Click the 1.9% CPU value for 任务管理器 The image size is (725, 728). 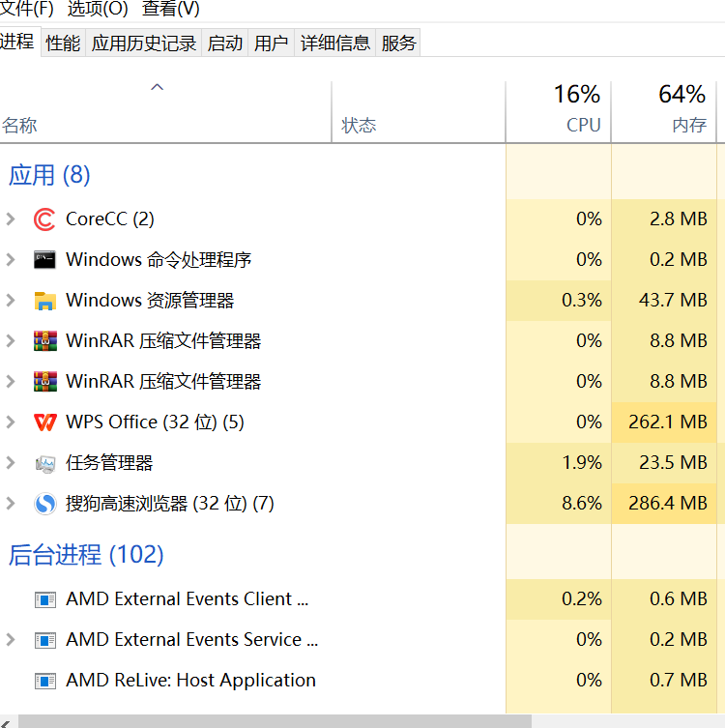tap(582, 463)
